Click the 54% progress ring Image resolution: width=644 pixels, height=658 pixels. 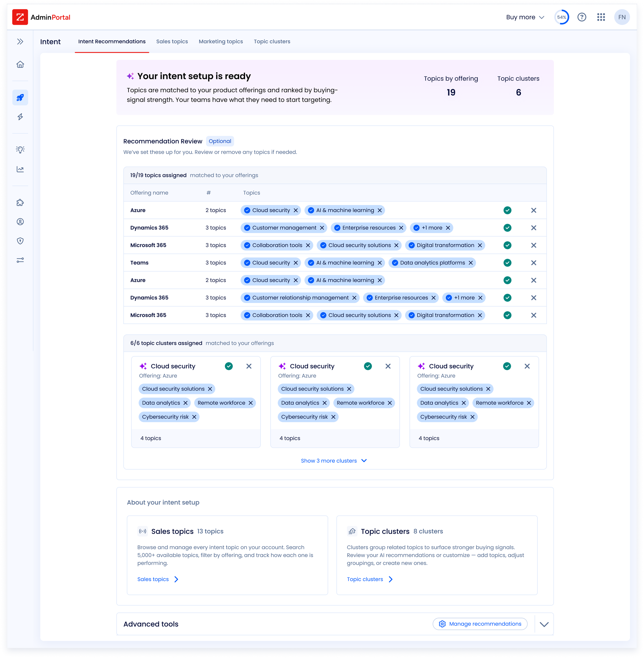pos(562,17)
